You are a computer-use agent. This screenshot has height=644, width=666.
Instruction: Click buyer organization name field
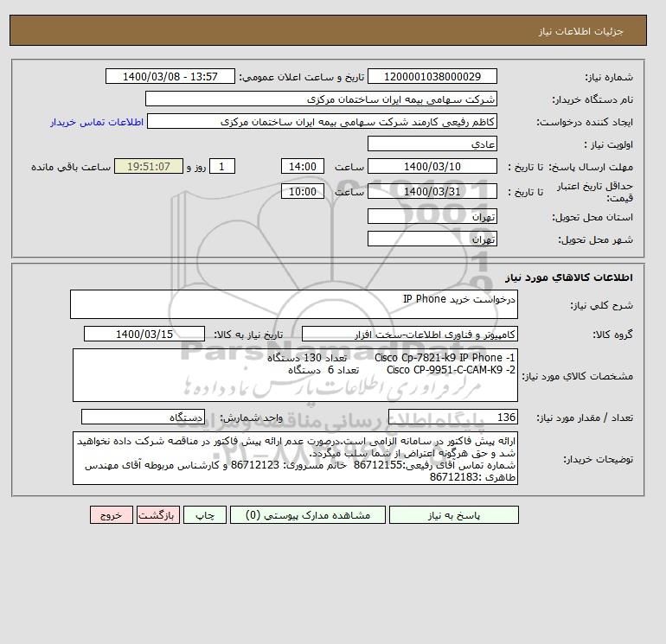(x=321, y=99)
